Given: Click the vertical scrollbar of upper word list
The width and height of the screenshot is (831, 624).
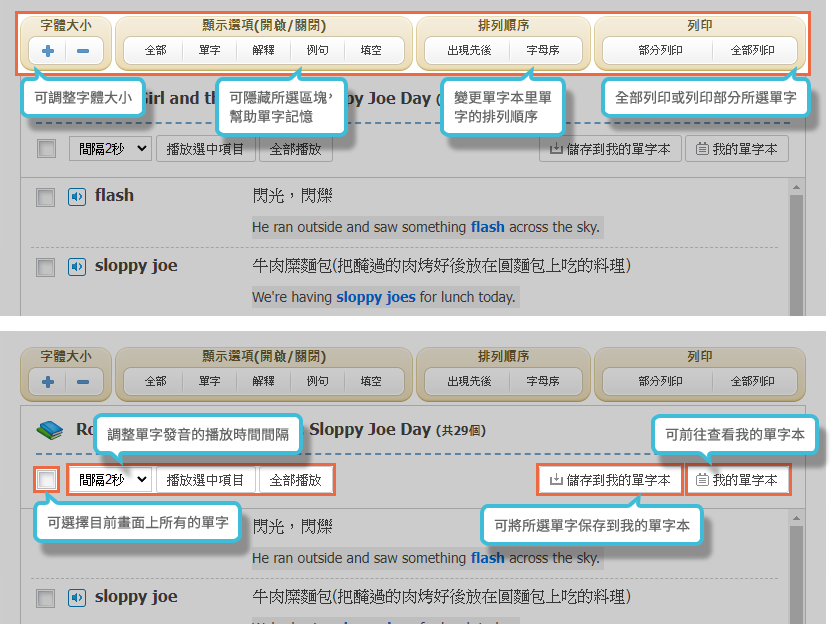Looking at the screenshot, I should coord(796,250).
